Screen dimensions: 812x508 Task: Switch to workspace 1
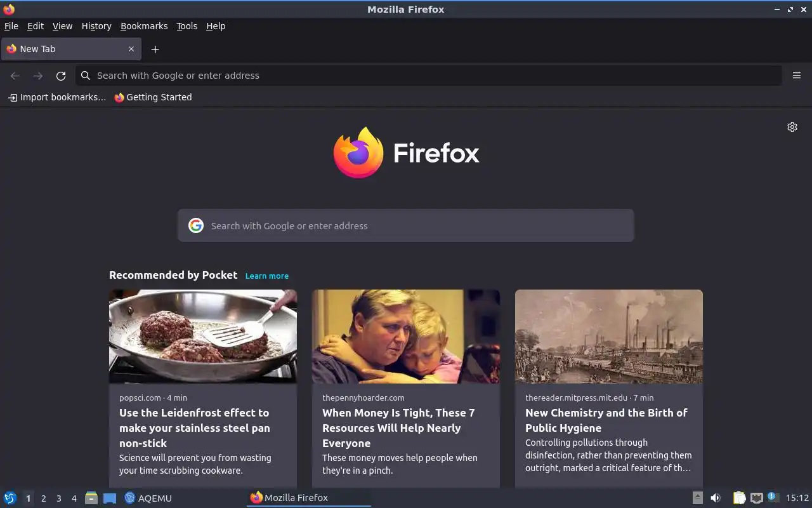coord(28,498)
